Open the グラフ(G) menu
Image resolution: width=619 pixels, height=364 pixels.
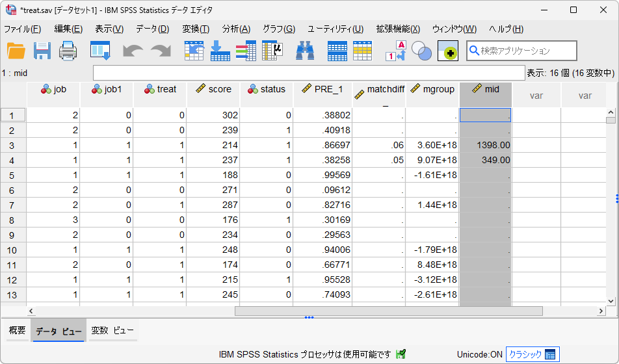tap(279, 29)
